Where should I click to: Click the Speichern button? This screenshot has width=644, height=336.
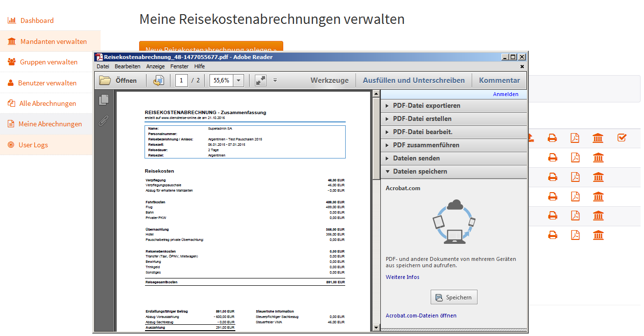tap(454, 297)
